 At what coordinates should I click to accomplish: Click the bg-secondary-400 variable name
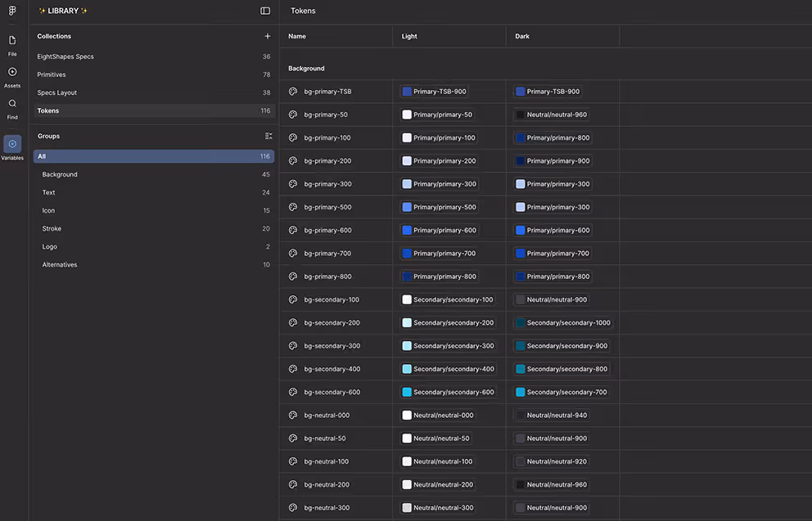point(332,369)
